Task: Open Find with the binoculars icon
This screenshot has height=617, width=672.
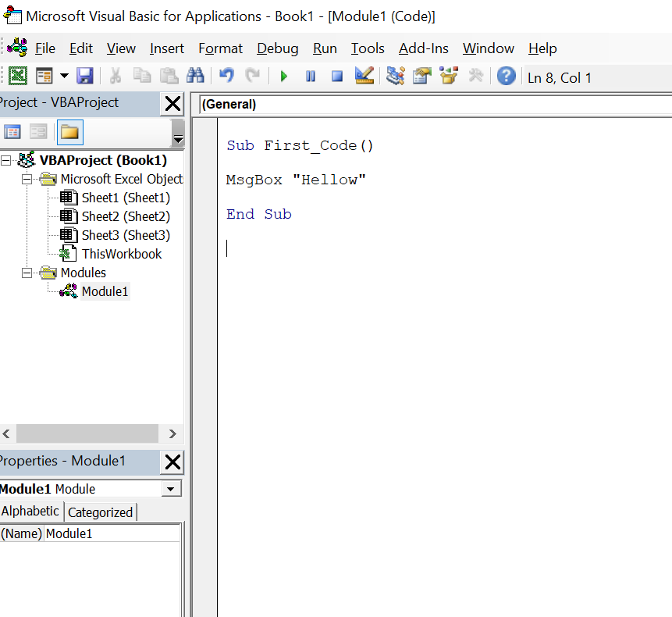Action: pyautogui.click(x=195, y=77)
